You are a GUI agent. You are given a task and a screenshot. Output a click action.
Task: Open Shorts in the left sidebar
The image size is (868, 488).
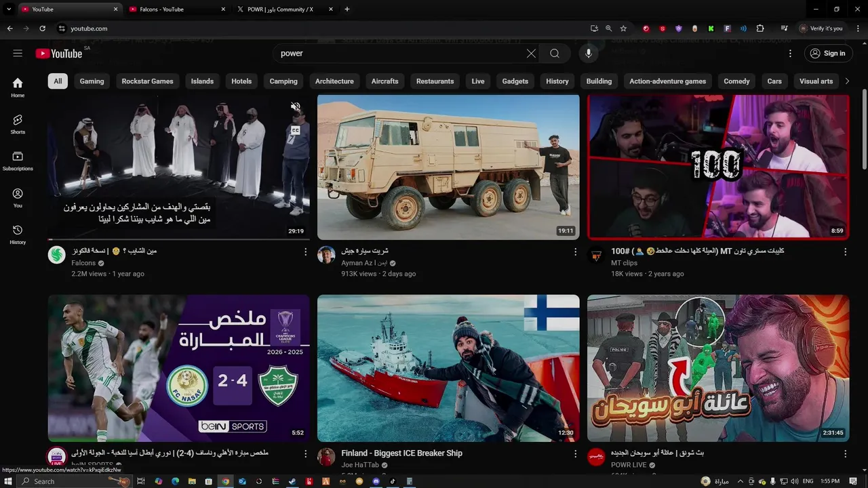(18, 124)
